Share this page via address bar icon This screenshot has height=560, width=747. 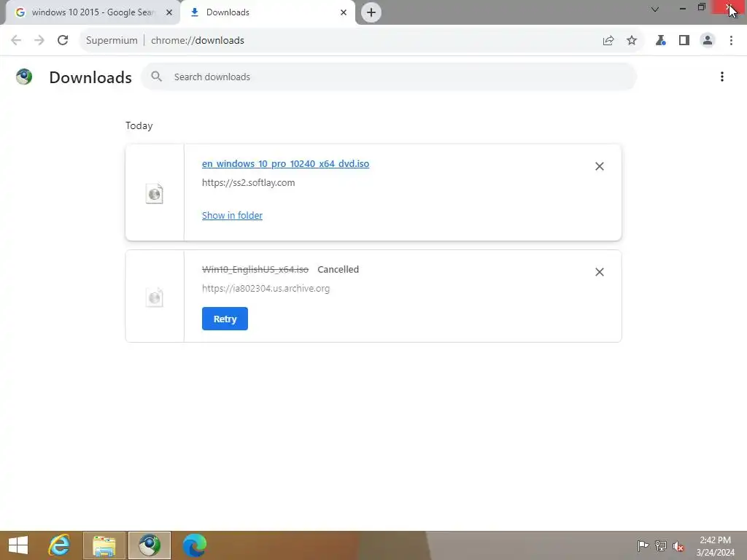pyautogui.click(x=608, y=41)
